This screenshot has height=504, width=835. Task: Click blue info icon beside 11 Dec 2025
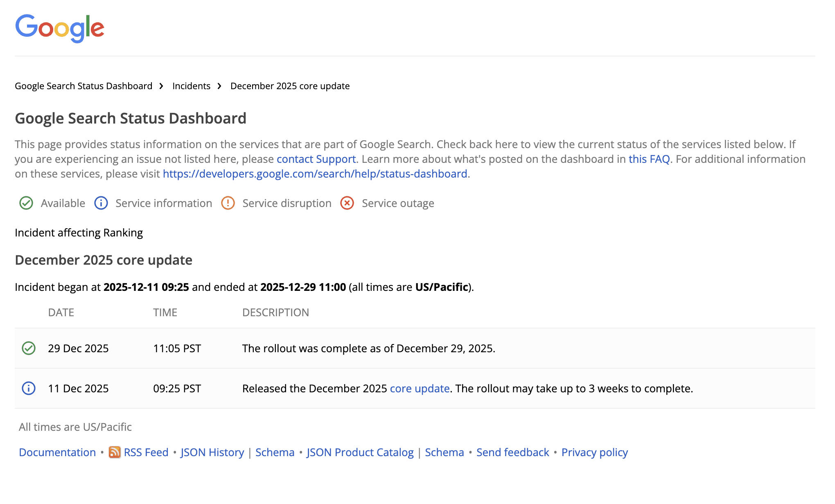[29, 388]
